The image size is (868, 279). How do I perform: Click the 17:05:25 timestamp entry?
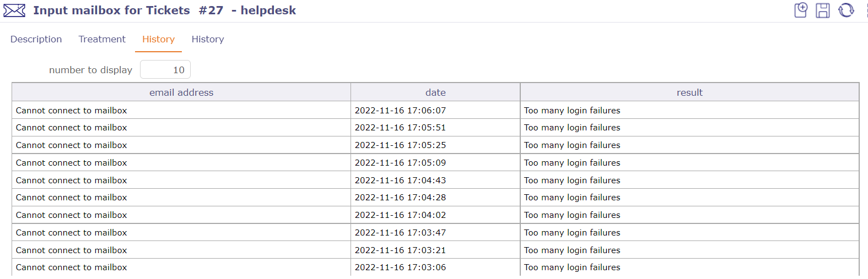click(400, 145)
